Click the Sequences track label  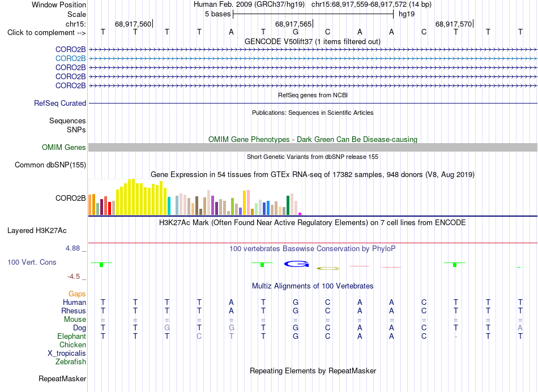[x=67, y=120]
